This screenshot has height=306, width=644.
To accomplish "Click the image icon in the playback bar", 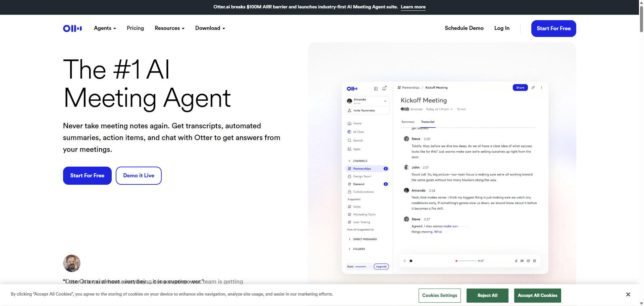I will tap(534, 261).
